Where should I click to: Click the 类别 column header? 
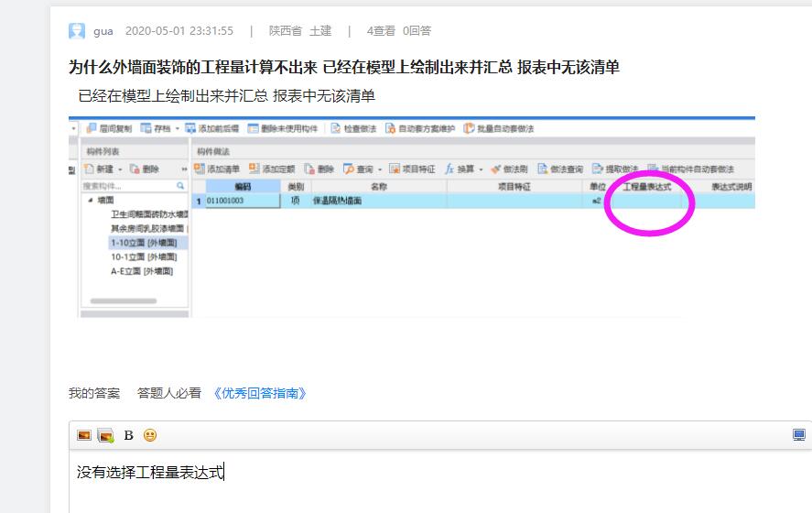pyautogui.click(x=296, y=187)
